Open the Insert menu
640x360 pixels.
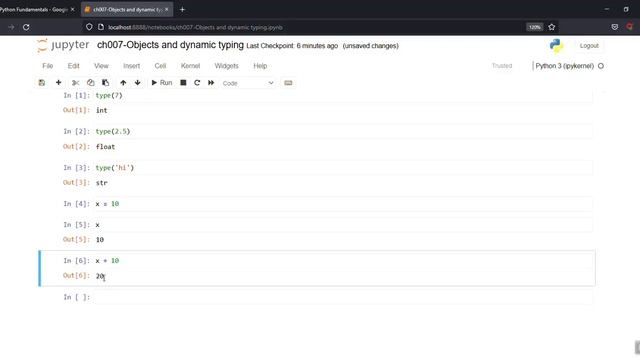point(131,66)
